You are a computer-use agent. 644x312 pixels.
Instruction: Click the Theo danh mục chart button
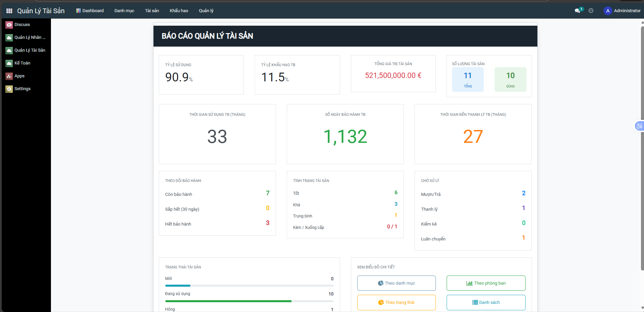(x=396, y=283)
